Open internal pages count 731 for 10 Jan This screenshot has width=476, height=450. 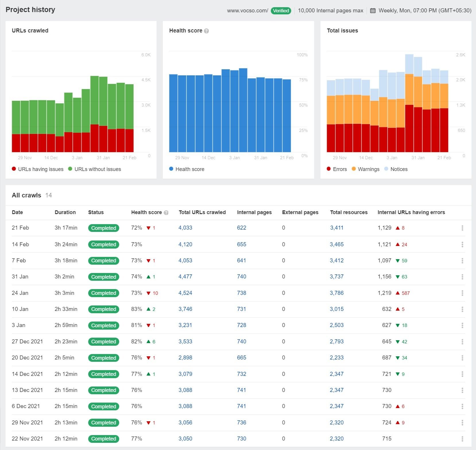[241, 309]
